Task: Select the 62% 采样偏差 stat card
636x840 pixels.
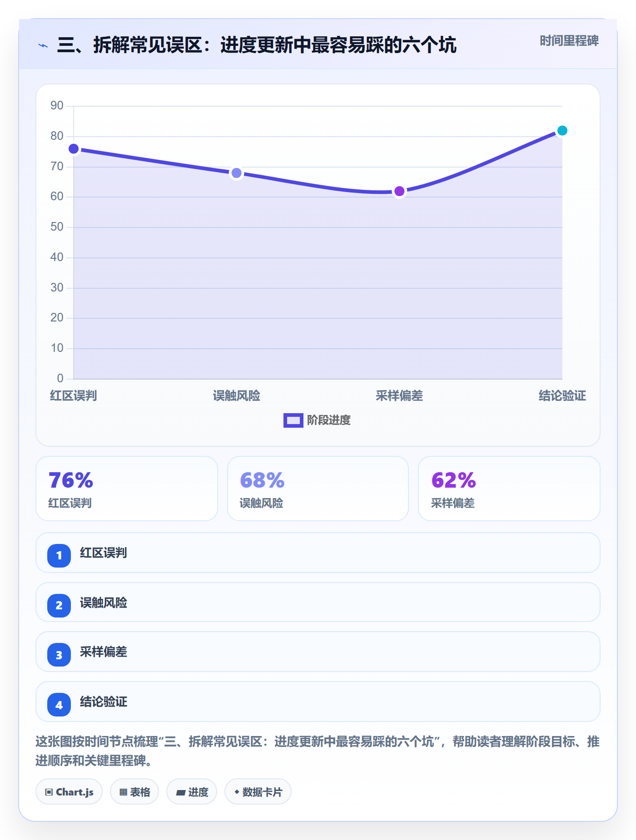Action: point(509,489)
